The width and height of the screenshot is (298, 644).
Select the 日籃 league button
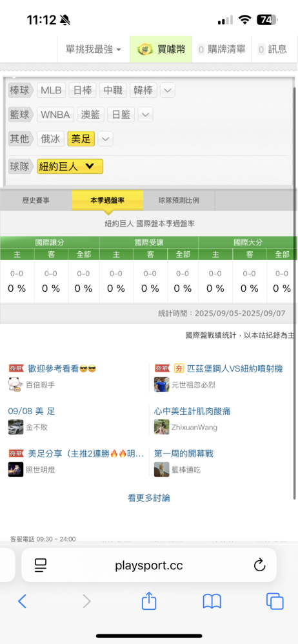point(121,115)
